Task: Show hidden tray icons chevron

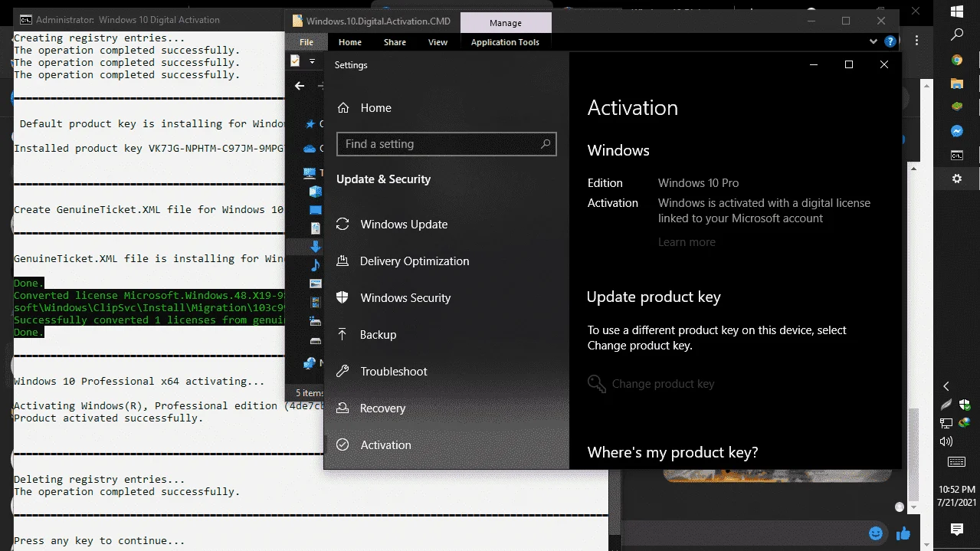Action: coord(946,386)
